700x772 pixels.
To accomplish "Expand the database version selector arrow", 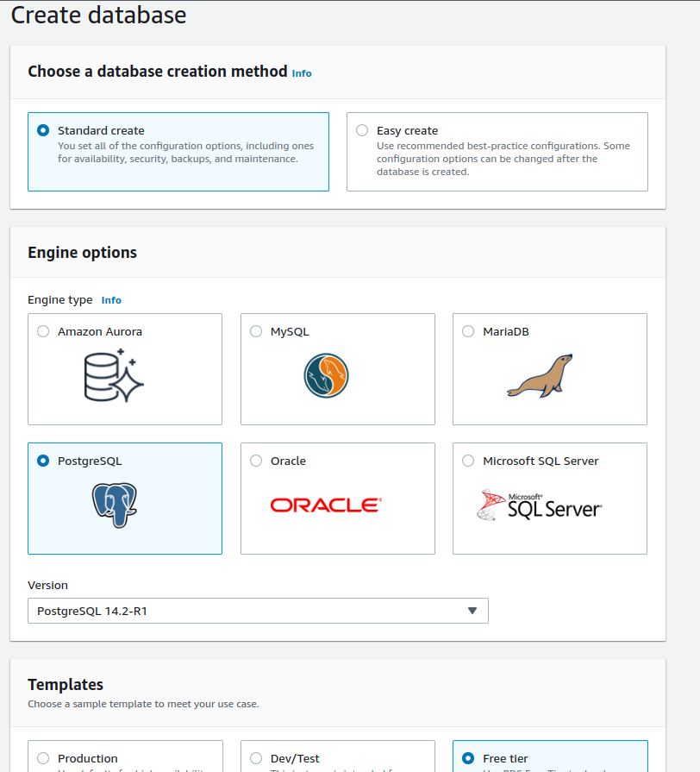I will (x=472, y=610).
